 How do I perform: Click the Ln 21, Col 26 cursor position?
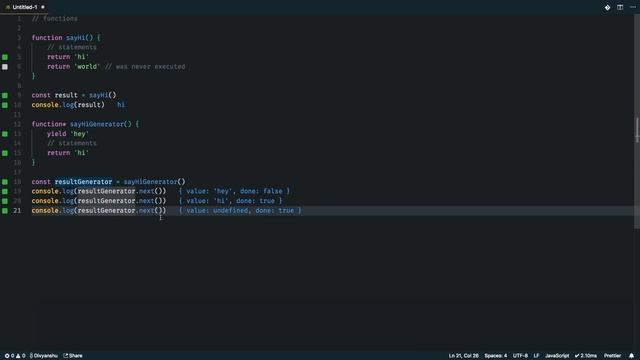point(463,356)
